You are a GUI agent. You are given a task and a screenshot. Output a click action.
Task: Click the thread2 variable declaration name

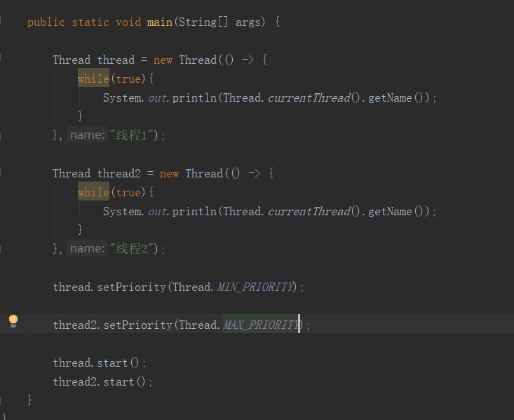tap(119, 173)
